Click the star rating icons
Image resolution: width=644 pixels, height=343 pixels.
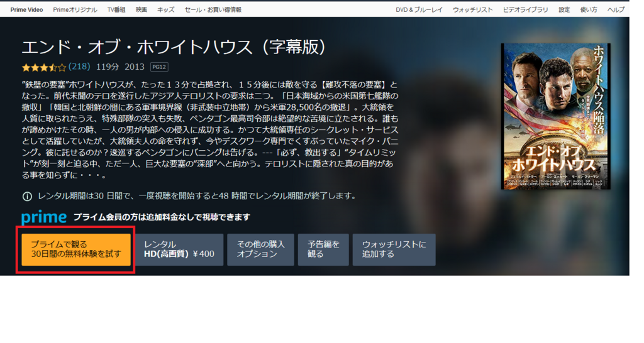tap(44, 67)
